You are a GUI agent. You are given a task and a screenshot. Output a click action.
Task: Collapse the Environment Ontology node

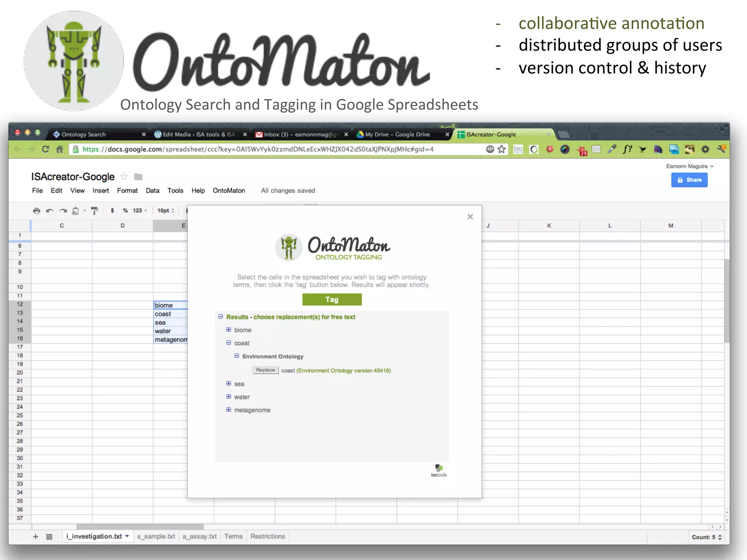point(237,356)
